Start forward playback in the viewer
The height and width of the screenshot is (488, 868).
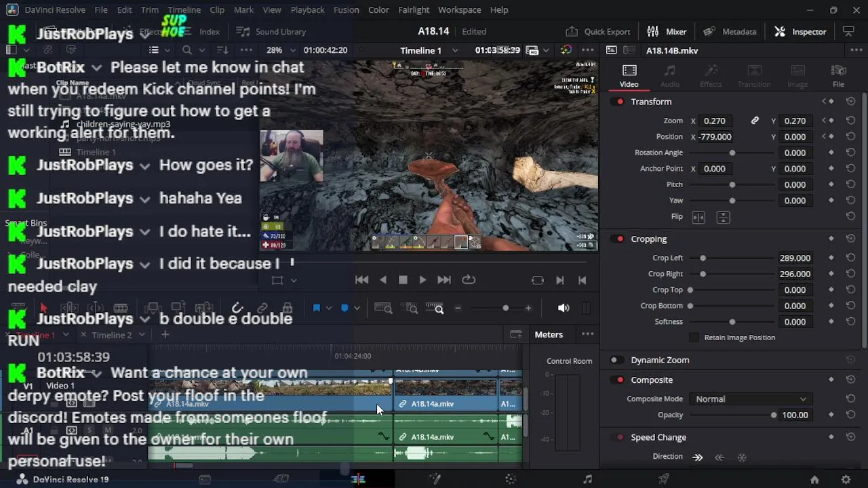[422, 280]
